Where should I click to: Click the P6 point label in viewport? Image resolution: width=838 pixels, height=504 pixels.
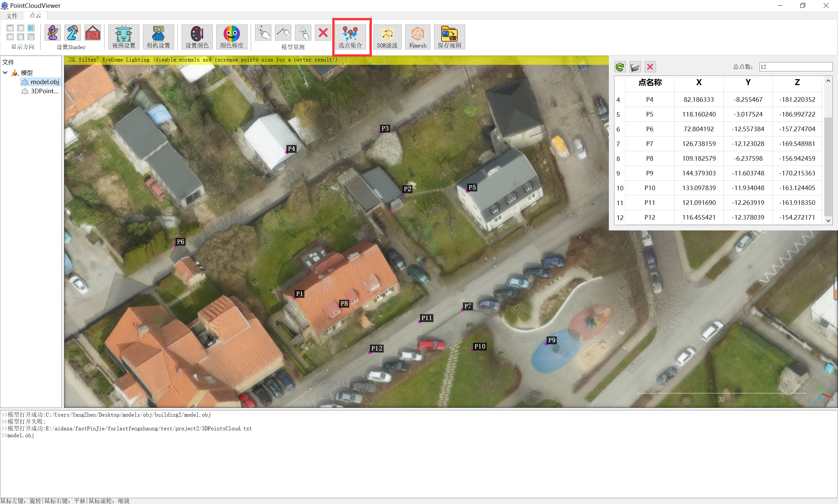[x=180, y=242]
